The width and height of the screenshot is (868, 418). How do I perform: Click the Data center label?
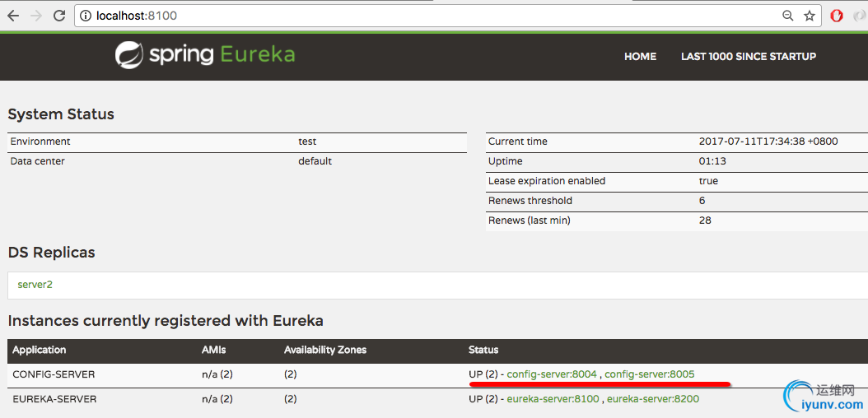[37, 161]
